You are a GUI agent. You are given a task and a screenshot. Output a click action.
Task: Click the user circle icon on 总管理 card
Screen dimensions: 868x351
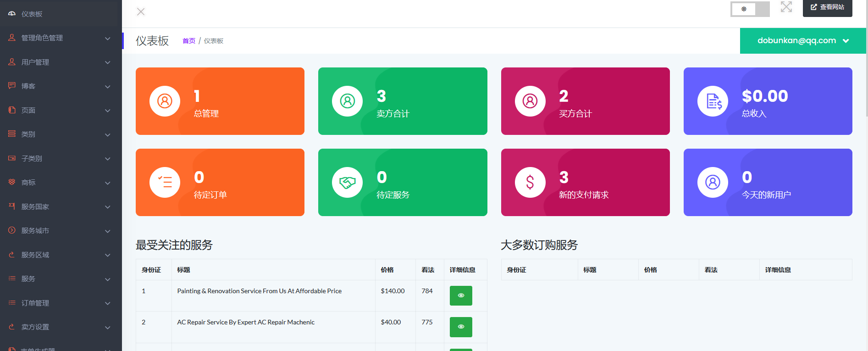click(165, 101)
